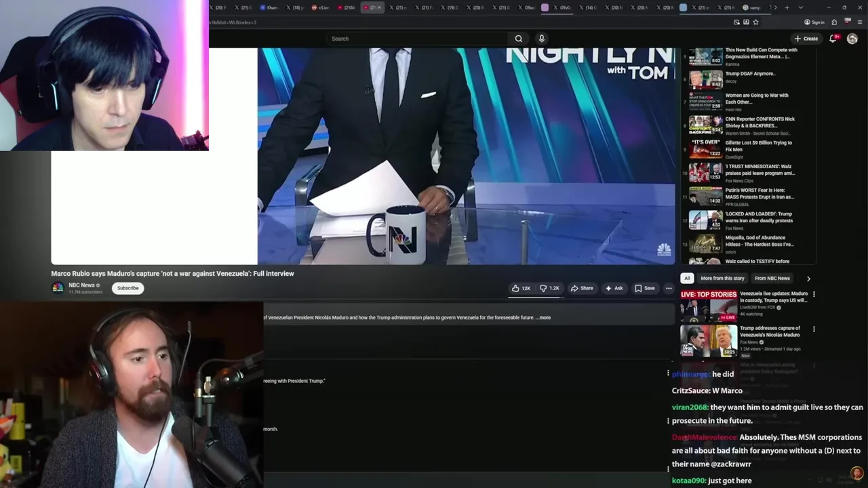Open the browser tab list chevron
The image size is (868, 488).
coord(801,7)
